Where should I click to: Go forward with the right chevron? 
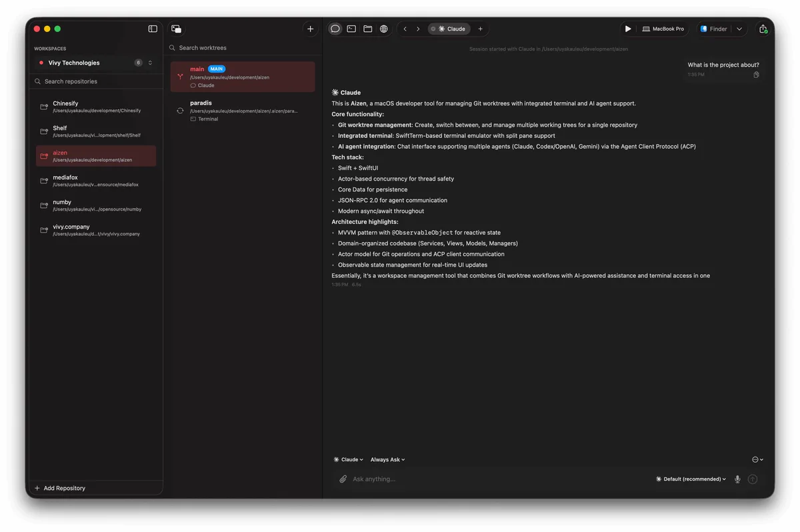(418, 29)
